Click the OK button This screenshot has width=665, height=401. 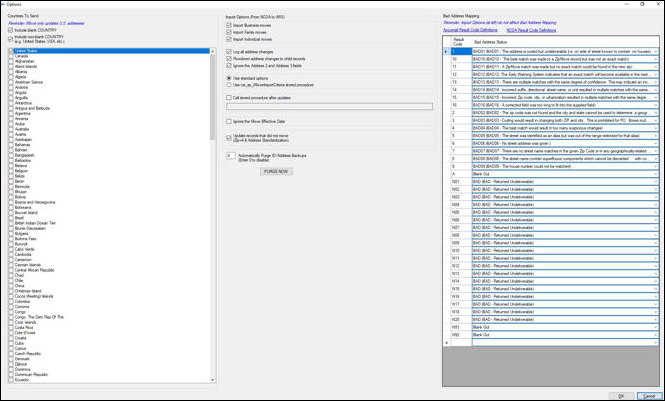click(621, 396)
